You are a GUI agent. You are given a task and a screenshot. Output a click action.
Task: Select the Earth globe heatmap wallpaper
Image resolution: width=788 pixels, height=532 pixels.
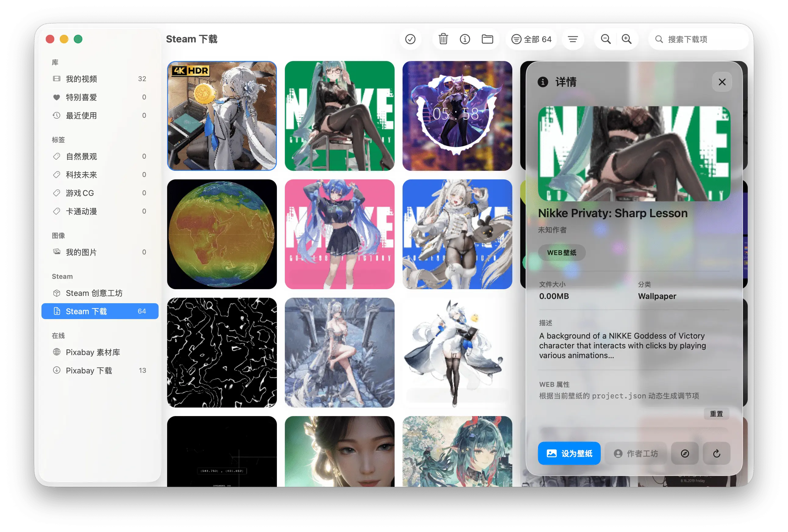click(x=222, y=234)
